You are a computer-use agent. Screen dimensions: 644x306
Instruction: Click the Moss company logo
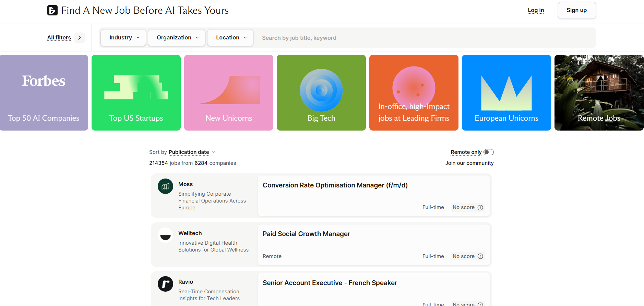point(165,186)
